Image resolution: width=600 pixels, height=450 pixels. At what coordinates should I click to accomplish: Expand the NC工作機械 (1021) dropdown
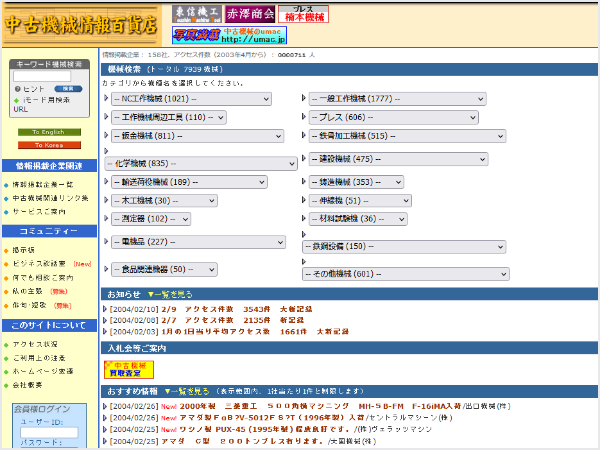(x=191, y=99)
